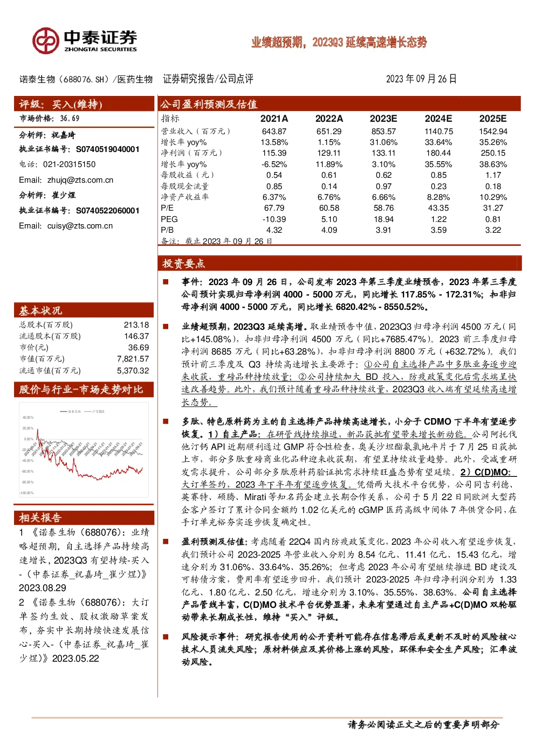The width and height of the screenshot is (535, 756).
Task: Open related report dated 2023.08.29
Action: (84, 560)
